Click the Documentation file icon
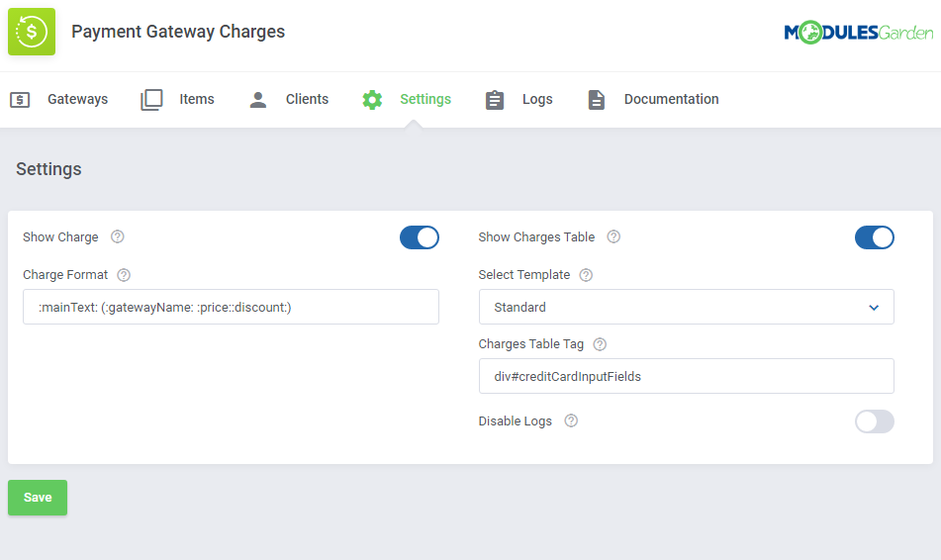 point(596,100)
